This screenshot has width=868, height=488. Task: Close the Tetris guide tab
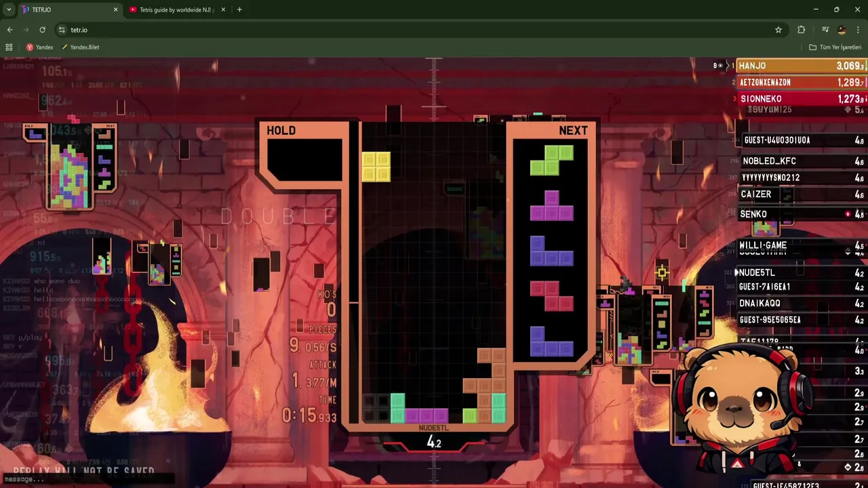tap(223, 9)
